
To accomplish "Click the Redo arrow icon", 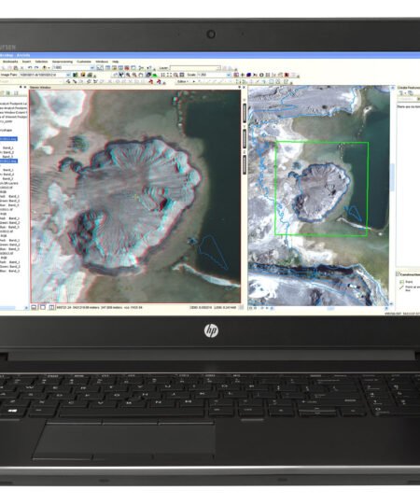I will coord(36,68).
